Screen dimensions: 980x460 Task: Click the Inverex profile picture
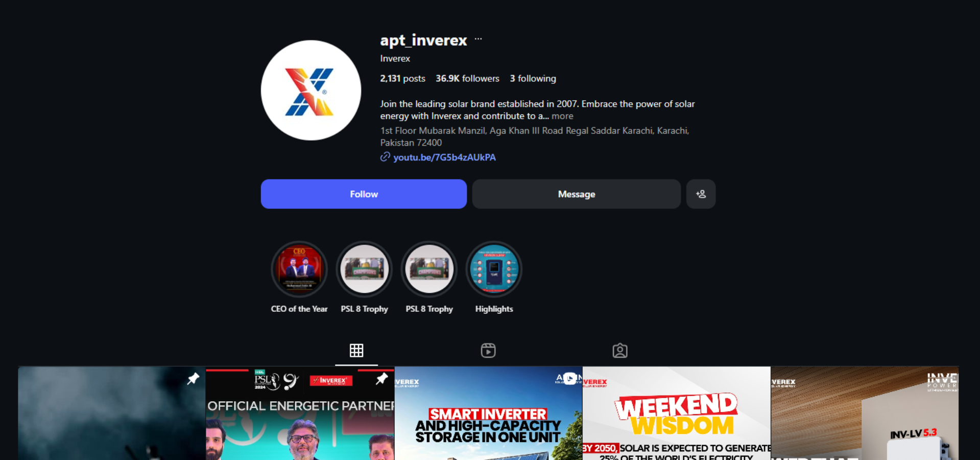click(311, 90)
